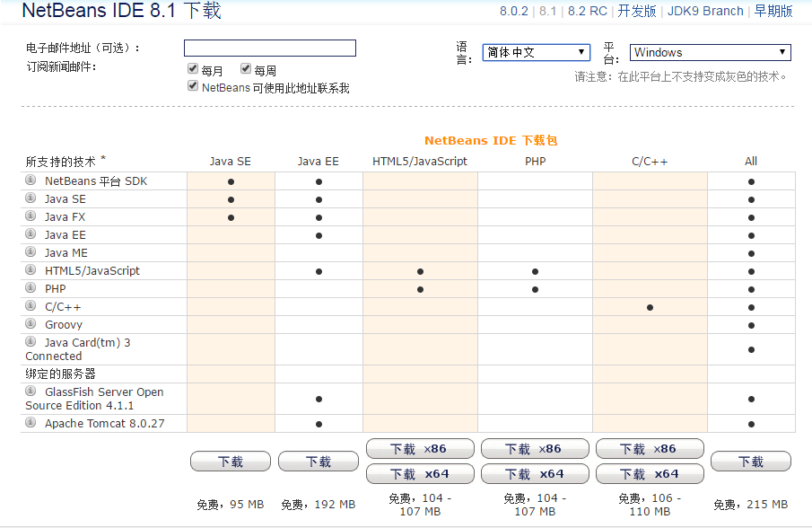Click info icon beside HTML5/JavaScript row
Image resolution: width=812 pixels, height=528 pixels.
(x=31, y=269)
